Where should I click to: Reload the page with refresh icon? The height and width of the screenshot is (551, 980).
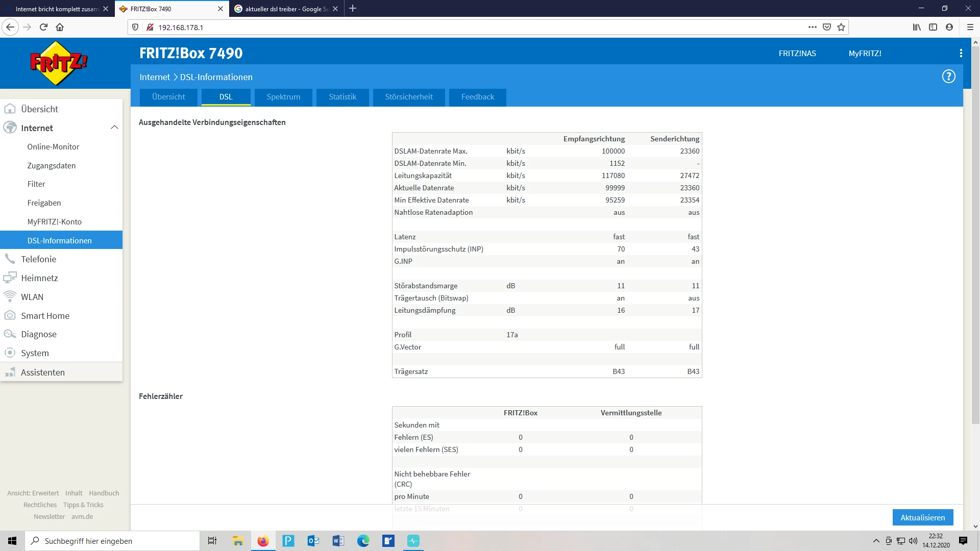pos(43,27)
